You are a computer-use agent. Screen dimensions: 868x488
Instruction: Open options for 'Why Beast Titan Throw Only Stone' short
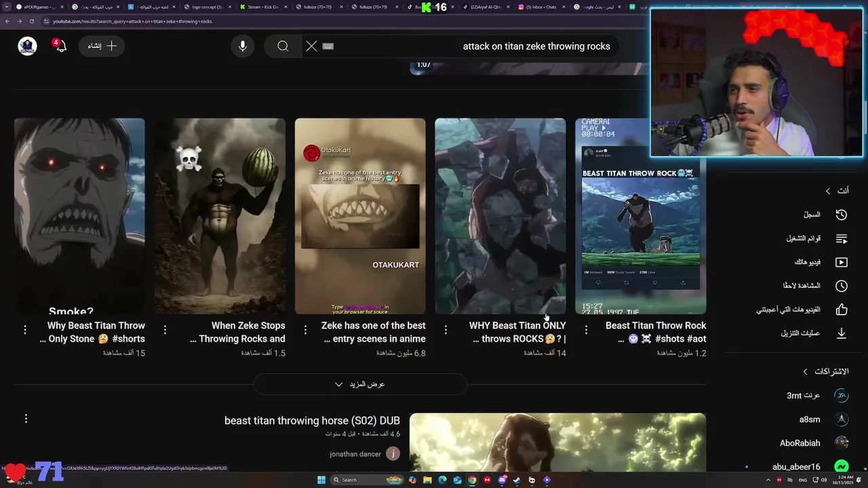(x=25, y=329)
